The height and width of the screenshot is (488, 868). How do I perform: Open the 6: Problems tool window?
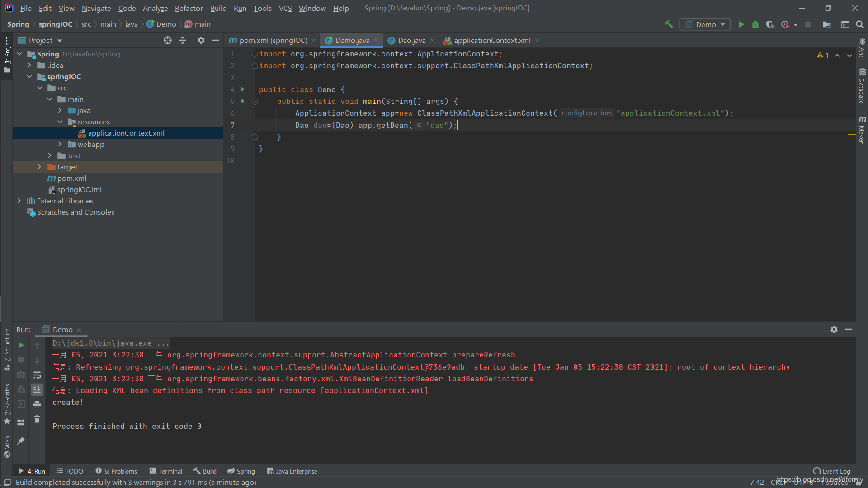(x=116, y=471)
